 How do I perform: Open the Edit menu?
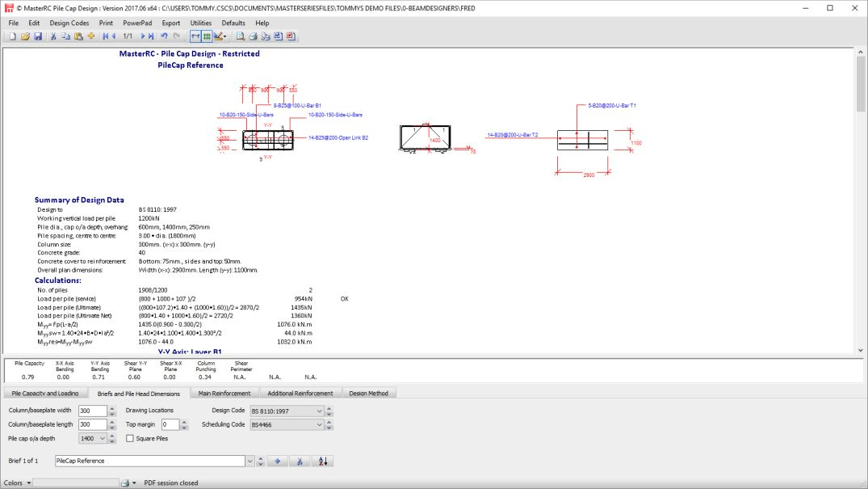pos(34,23)
